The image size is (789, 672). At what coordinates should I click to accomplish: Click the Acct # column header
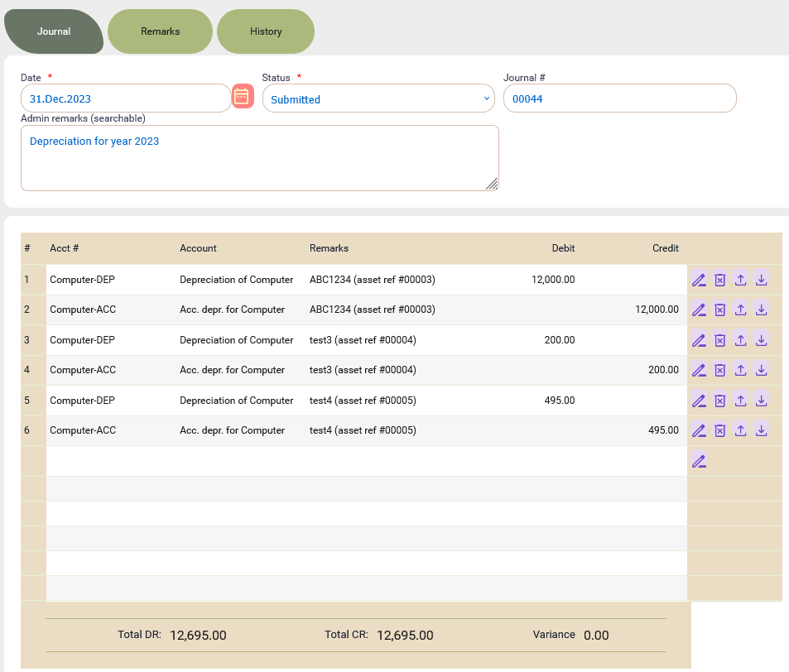click(x=64, y=248)
